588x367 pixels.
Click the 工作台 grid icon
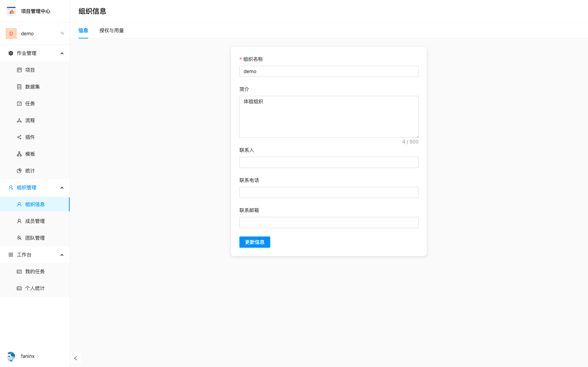pyautogui.click(x=11, y=255)
